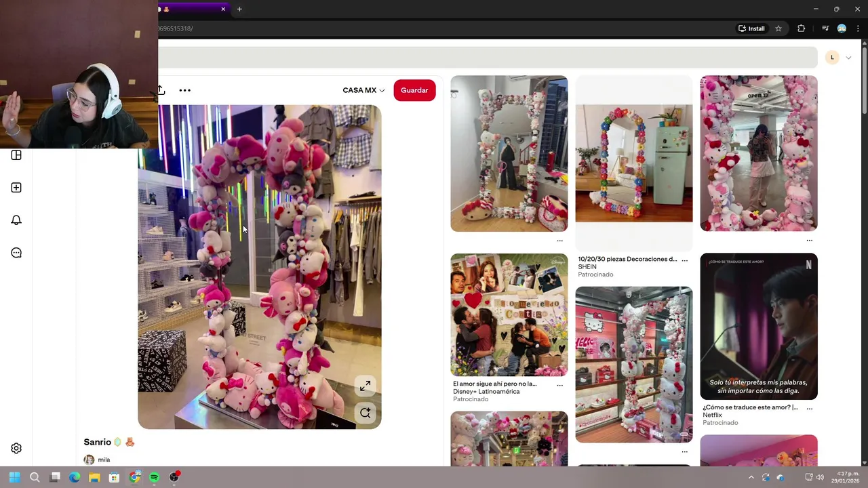Open Spotify from the taskbar

pos(154,477)
